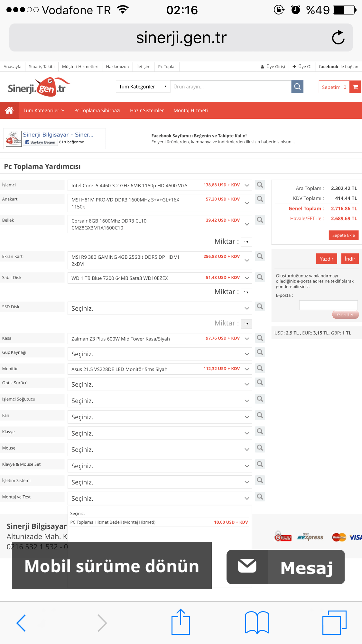Viewport: 362px width, 644px height.
Task: Open the Klavye & Mouse Set dropdown
Action: pos(160,466)
